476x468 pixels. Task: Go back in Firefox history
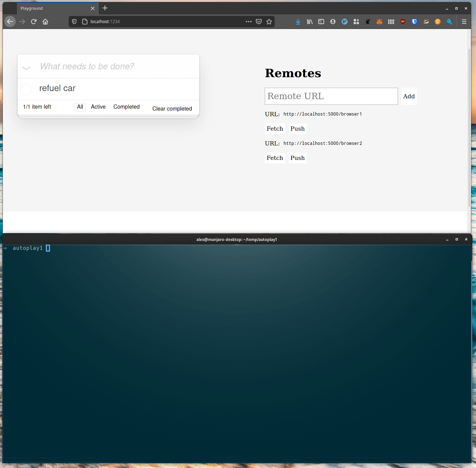(x=10, y=21)
